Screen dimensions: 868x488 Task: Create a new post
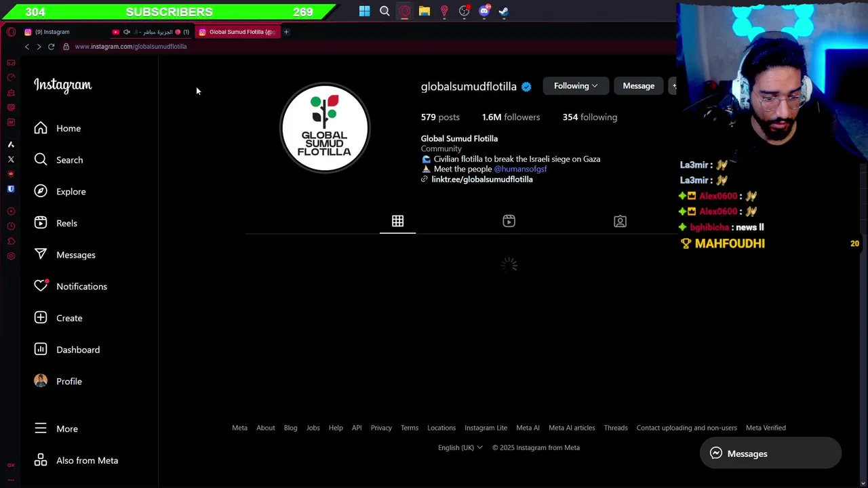point(58,318)
